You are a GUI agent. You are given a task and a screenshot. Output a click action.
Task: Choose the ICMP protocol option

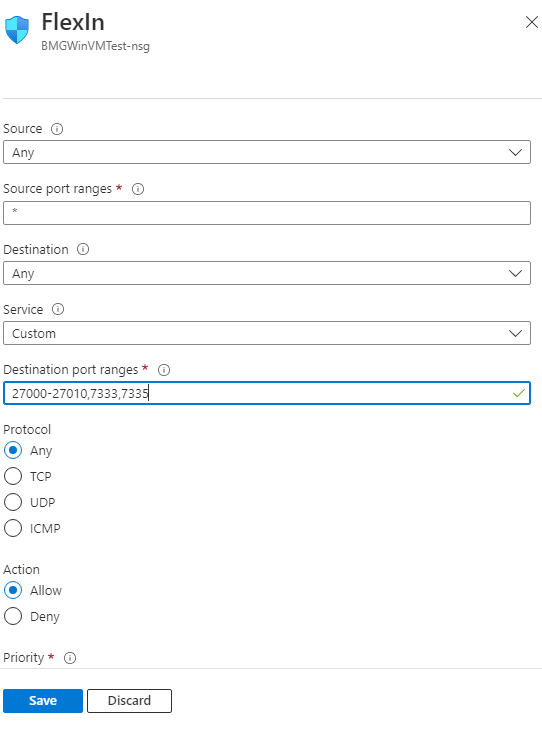pos(13,528)
